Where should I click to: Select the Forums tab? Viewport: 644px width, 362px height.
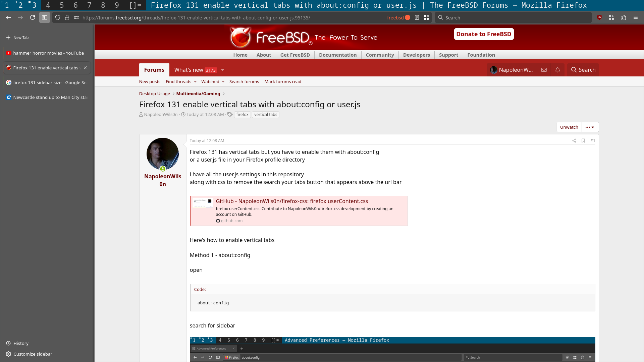(154, 70)
